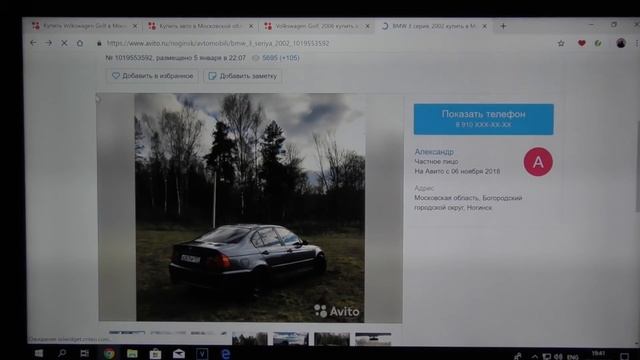
Task: Open the Mail app on the taskbar
Action: tap(179, 353)
